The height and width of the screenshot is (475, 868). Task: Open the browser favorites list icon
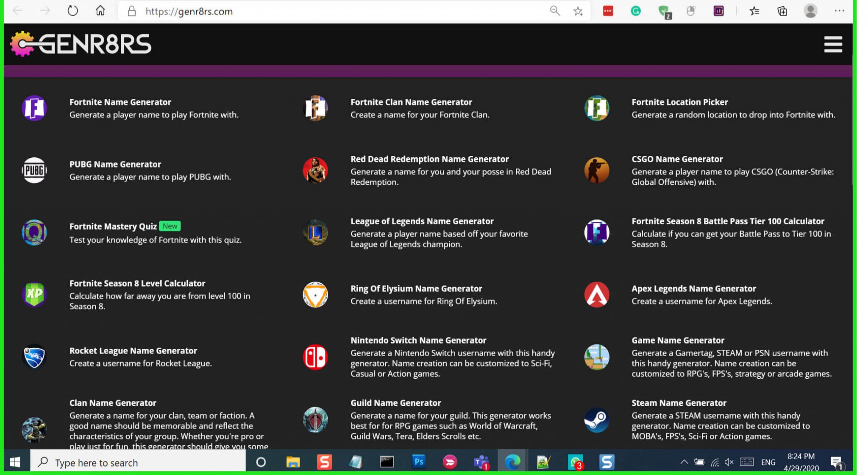(x=754, y=11)
